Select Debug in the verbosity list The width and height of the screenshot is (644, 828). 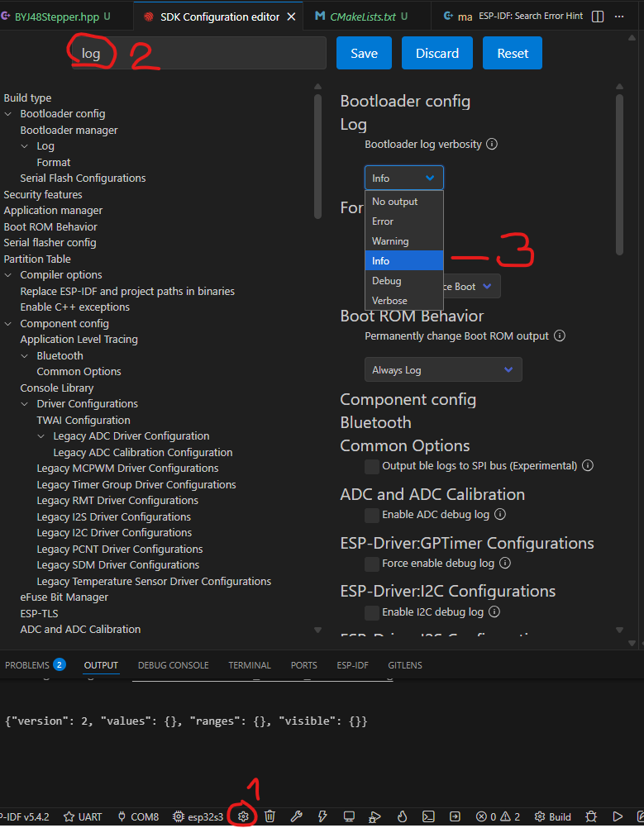pos(404,280)
